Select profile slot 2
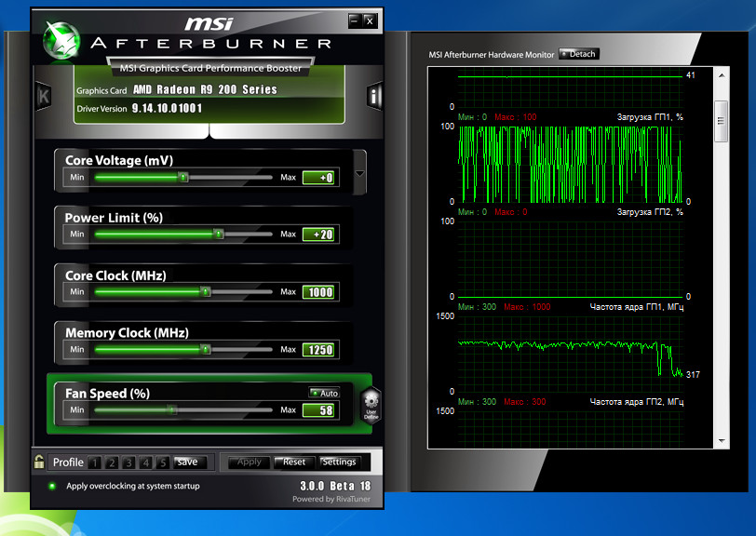Image resolution: width=756 pixels, height=536 pixels. point(112,462)
